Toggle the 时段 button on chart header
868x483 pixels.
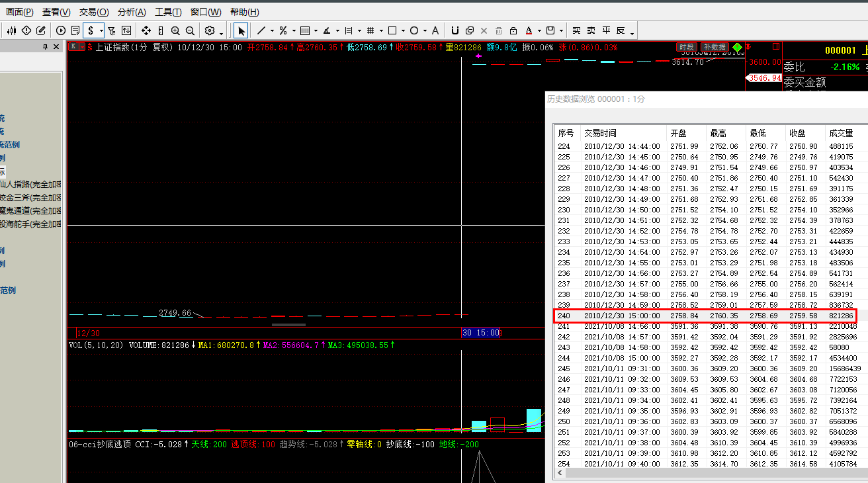pyautogui.click(x=686, y=48)
